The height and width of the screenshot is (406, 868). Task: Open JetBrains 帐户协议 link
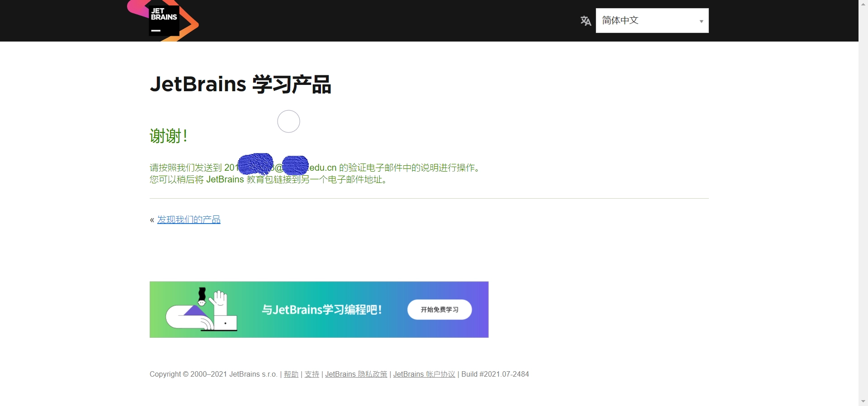click(x=424, y=374)
